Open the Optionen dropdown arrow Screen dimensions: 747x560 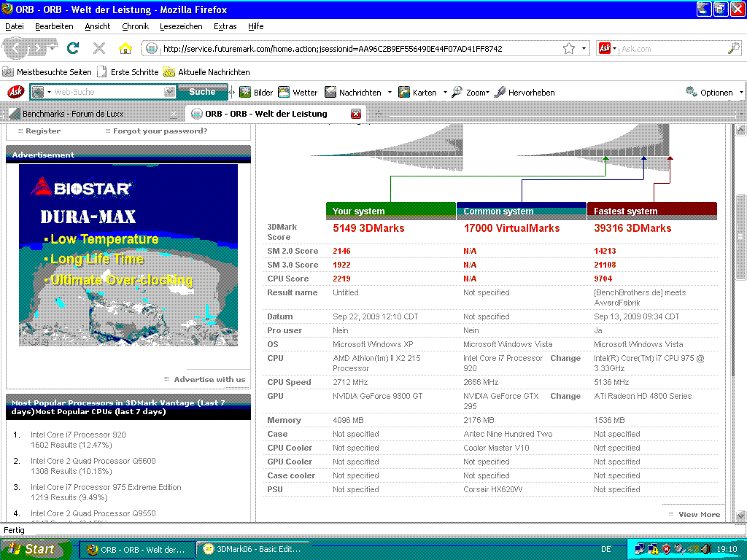pos(741,93)
